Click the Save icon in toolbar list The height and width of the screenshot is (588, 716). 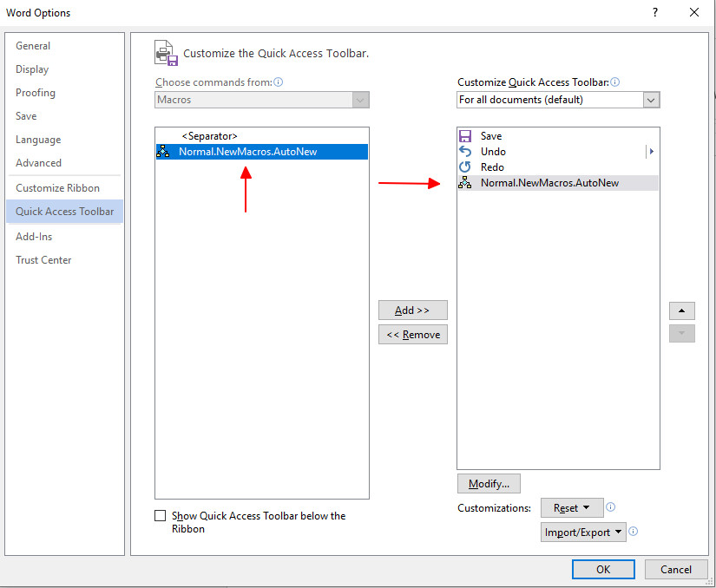465,136
